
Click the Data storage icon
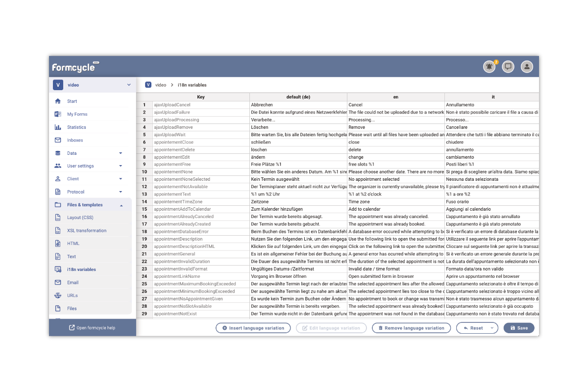[x=58, y=153]
